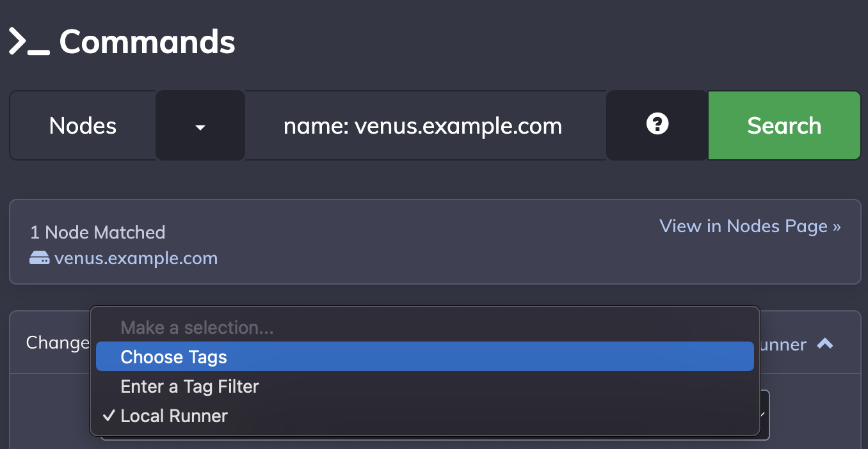Focus the node filter input field

425,125
